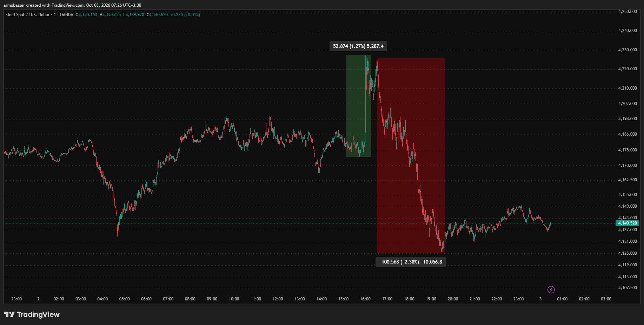Image resolution: width=644 pixels, height=325 pixels.
Task: Click the low value L4,139.920
Action: [134, 15]
